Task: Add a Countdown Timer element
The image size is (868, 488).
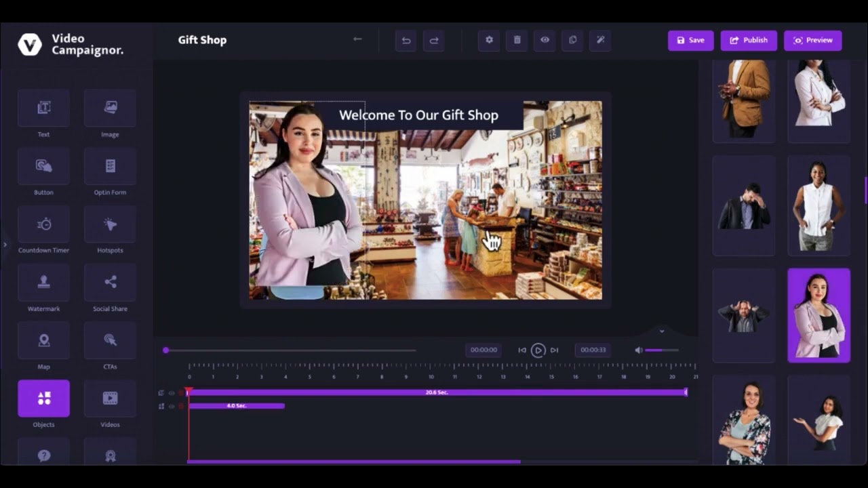Action: pyautogui.click(x=43, y=224)
